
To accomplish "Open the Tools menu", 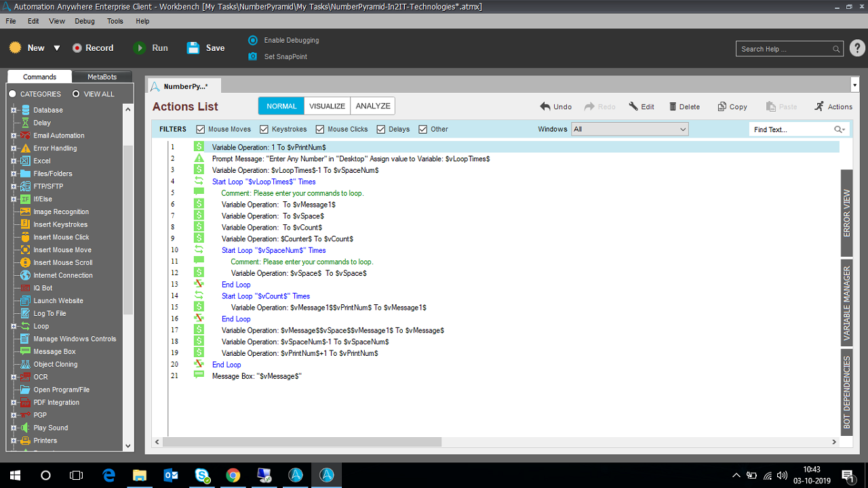I will [115, 21].
